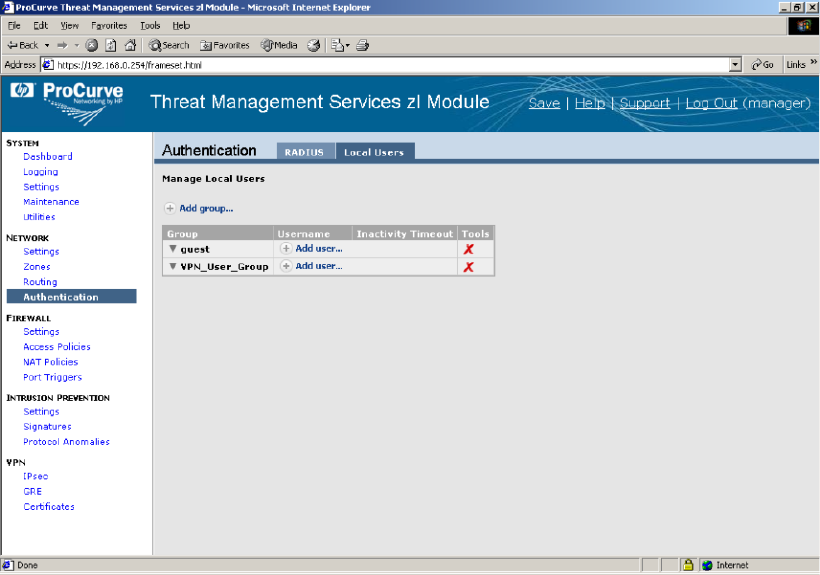820x575 pixels.
Task: Open Port Triggers under Firewall
Action: pos(52,377)
